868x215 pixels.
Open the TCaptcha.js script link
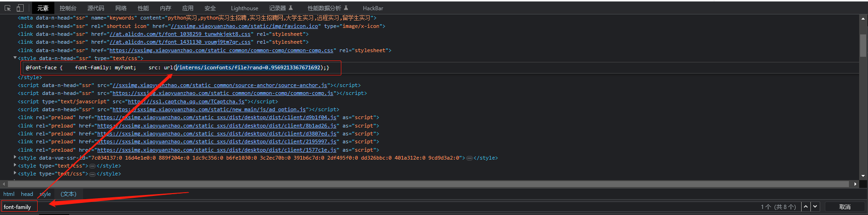(186, 101)
